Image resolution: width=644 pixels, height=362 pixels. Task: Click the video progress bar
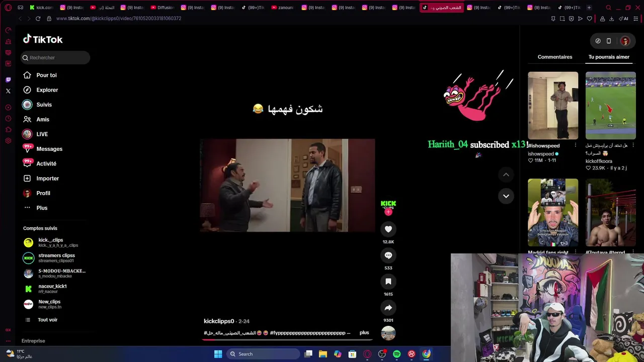[287, 339]
